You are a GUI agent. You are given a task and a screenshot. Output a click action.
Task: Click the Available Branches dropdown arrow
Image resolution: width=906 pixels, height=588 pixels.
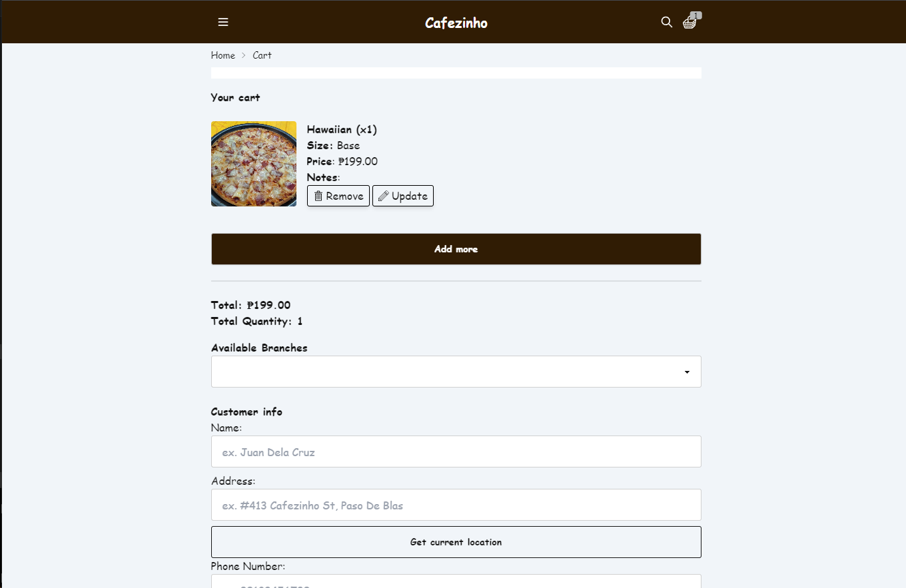(x=687, y=372)
